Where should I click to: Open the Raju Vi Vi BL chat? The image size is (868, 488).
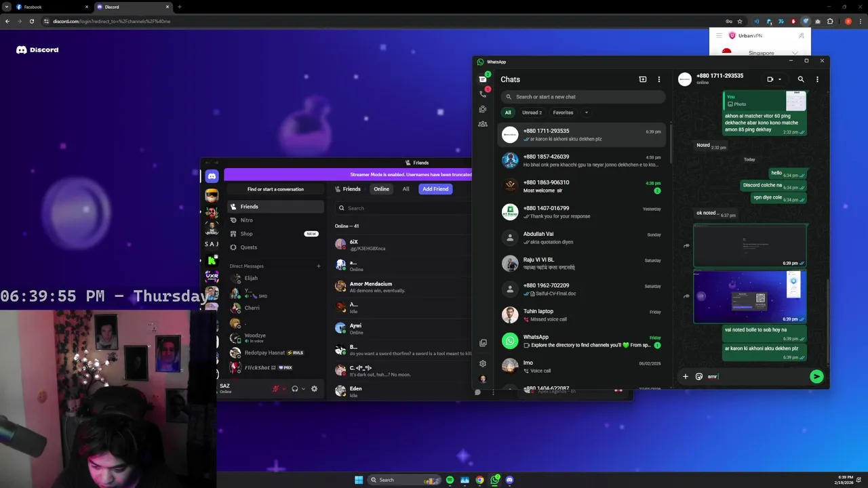pos(582,264)
